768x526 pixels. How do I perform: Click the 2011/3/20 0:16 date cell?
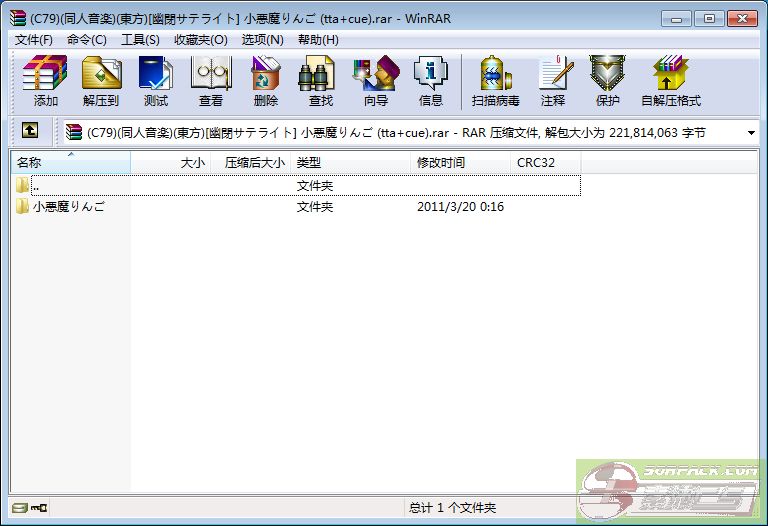(460, 207)
